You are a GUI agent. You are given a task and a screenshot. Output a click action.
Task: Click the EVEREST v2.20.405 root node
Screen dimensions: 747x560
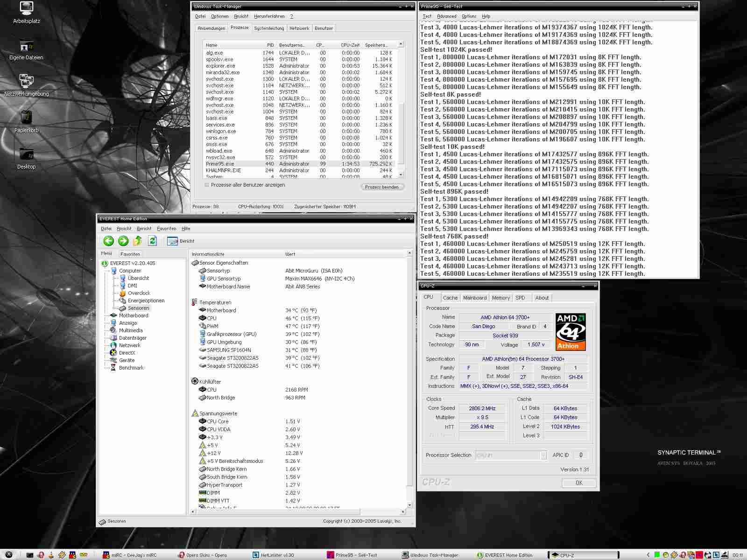click(133, 263)
